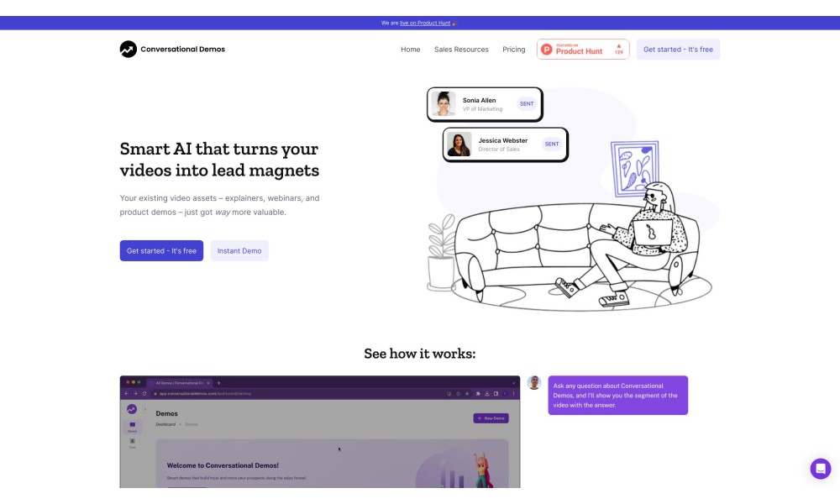Go to the Home nav item
840x504 pixels.
[411, 50]
